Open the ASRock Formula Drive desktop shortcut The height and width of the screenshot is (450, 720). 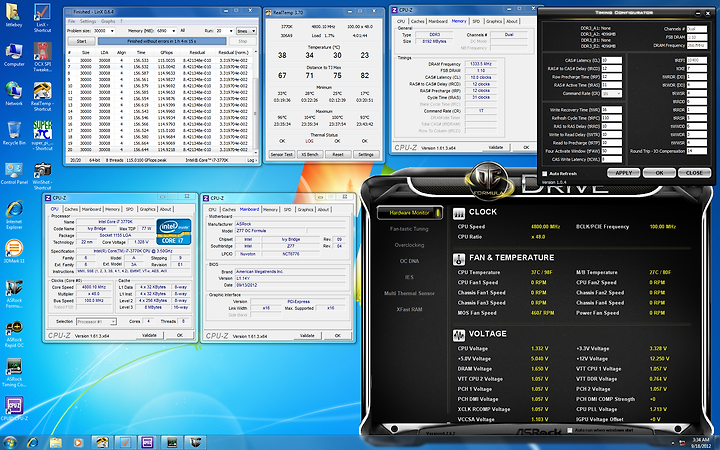pyautogui.click(x=14, y=294)
